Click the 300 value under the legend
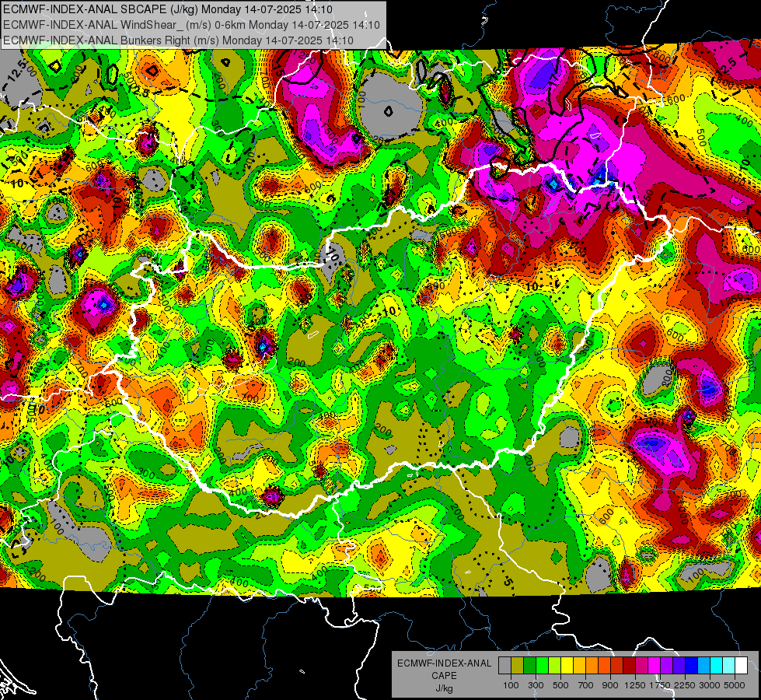The image size is (761, 700). [536, 685]
